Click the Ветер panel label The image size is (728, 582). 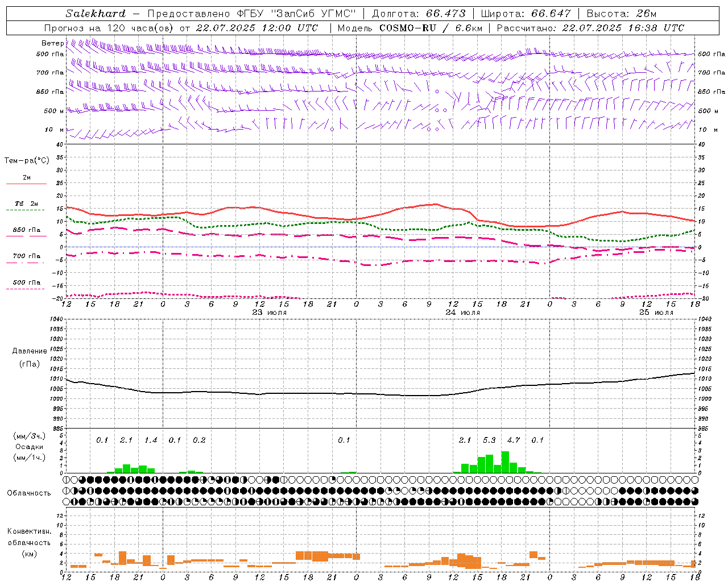(x=52, y=43)
